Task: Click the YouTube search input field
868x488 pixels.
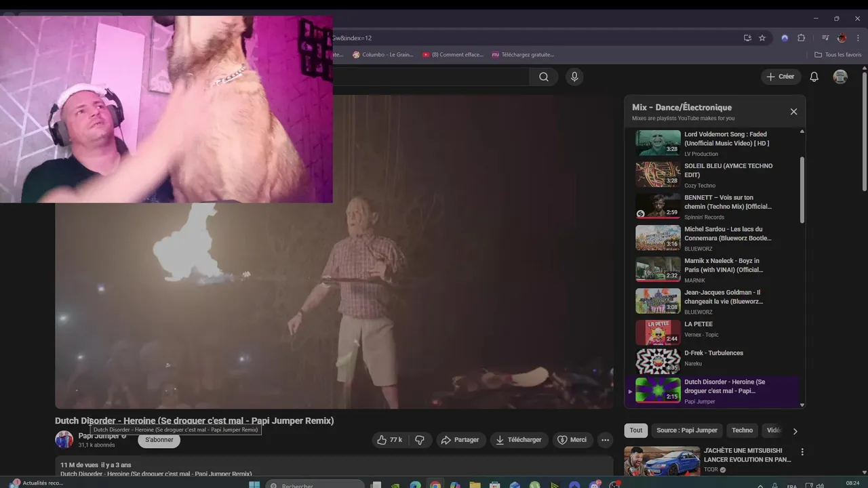Action: point(431,77)
